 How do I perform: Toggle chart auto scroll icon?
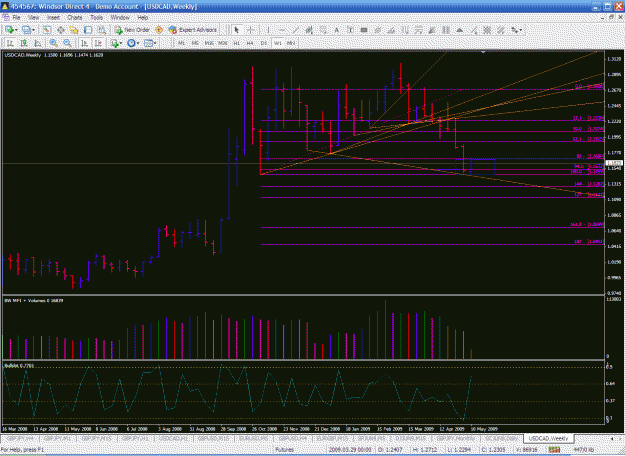pyautogui.click(x=84, y=43)
